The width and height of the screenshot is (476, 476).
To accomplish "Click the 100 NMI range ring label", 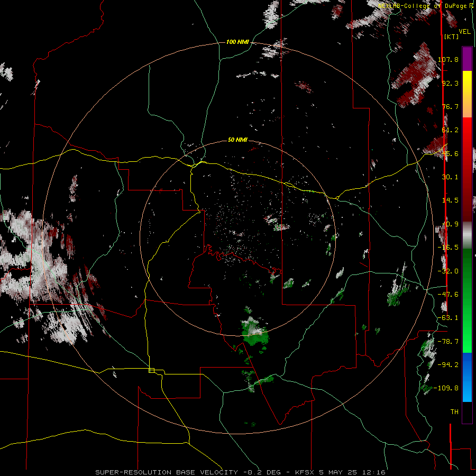I will coord(237,42).
